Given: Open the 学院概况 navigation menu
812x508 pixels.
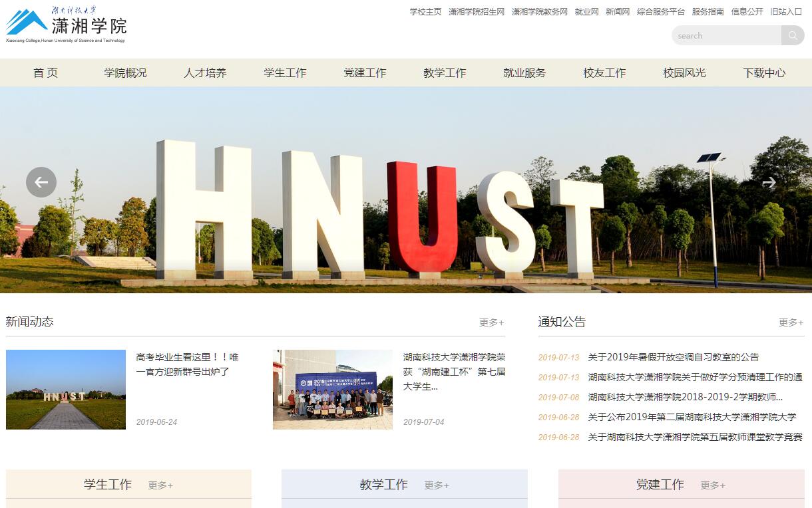Looking at the screenshot, I should click(125, 73).
